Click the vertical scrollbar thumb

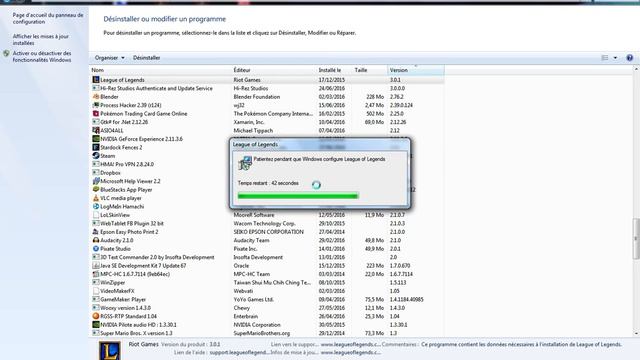tap(636, 239)
